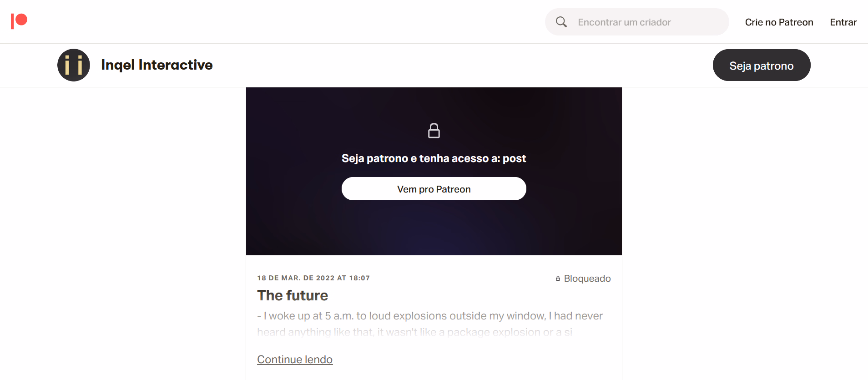Open the post titled 'The future'
This screenshot has width=868, height=380.
[x=293, y=295]
